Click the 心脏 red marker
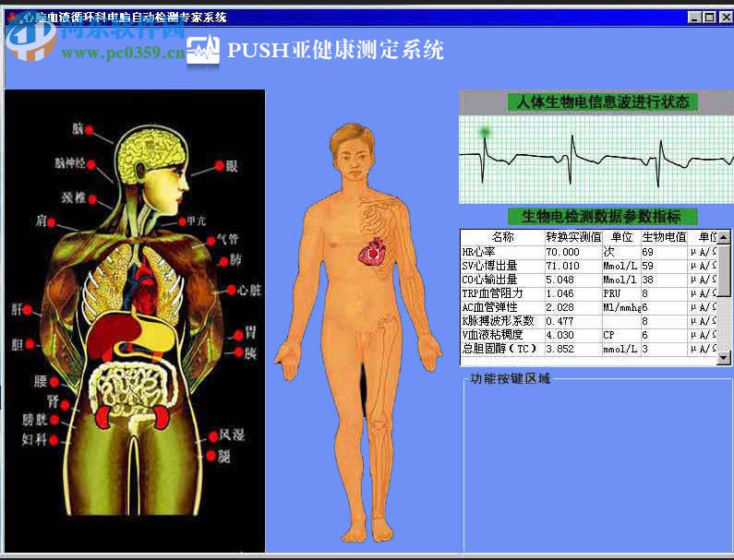The height and width of the screenshot is (560, 734). 231,290
